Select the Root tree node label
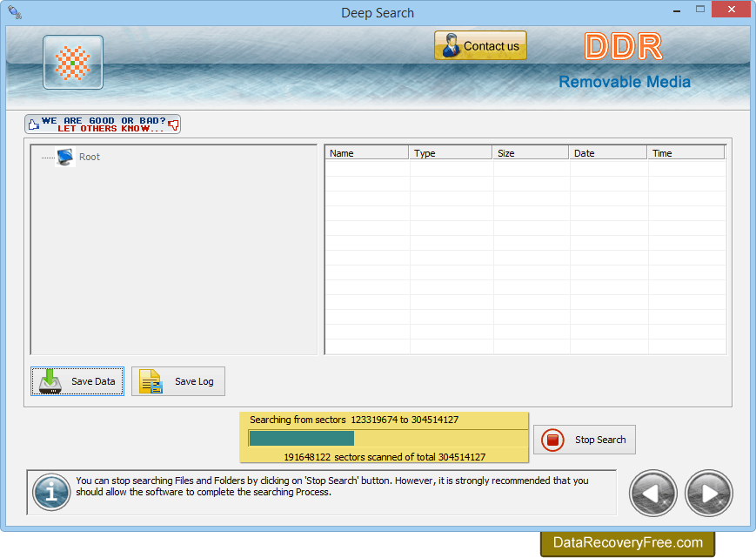The height and width of the screenshot is (558, 756). [90, 157]
